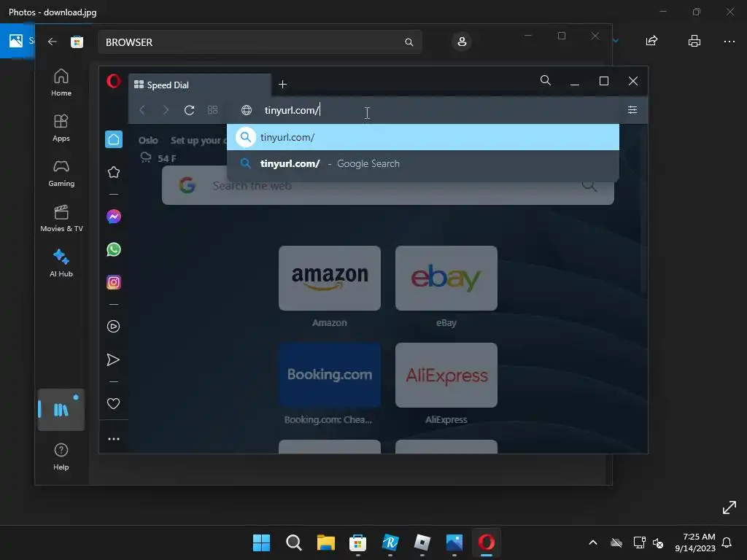Click the Oslo weather location text
This screenshot has height=560, width=747.
(148, 141)
